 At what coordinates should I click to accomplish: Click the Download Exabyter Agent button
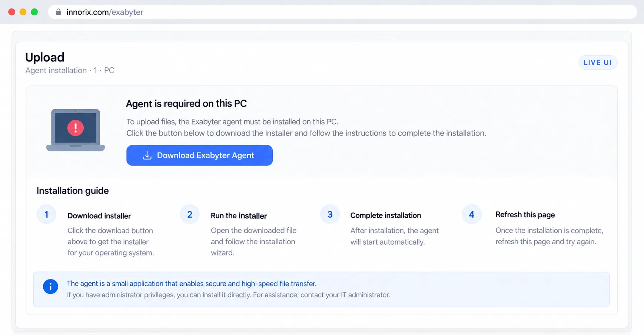[199, 155]
